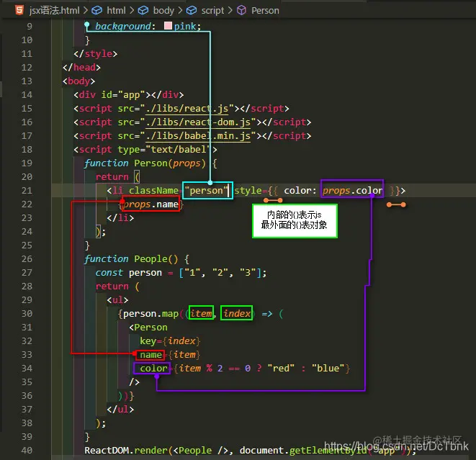Click the cube icon before body breadcrumb

coord(143,11)
